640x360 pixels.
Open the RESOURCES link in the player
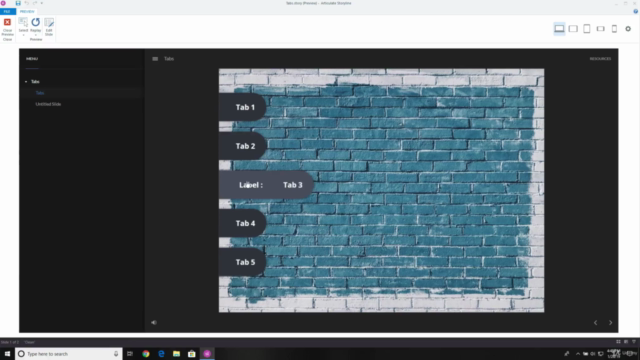(600, 59)
